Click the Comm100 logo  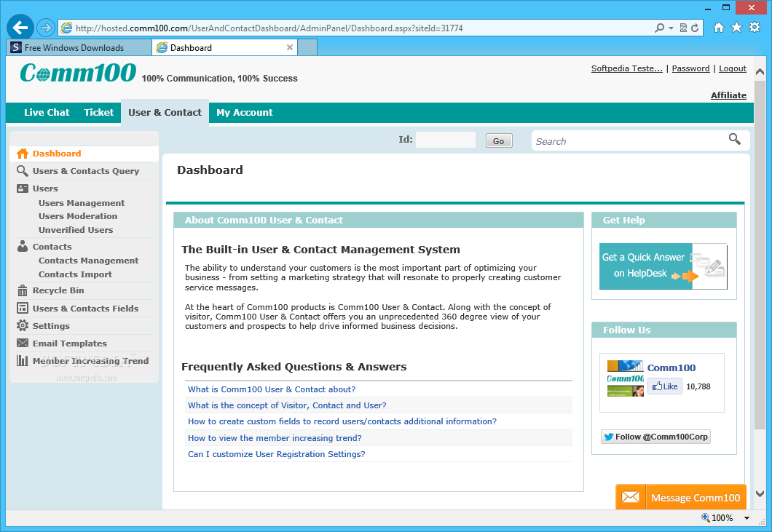point(78,73)
